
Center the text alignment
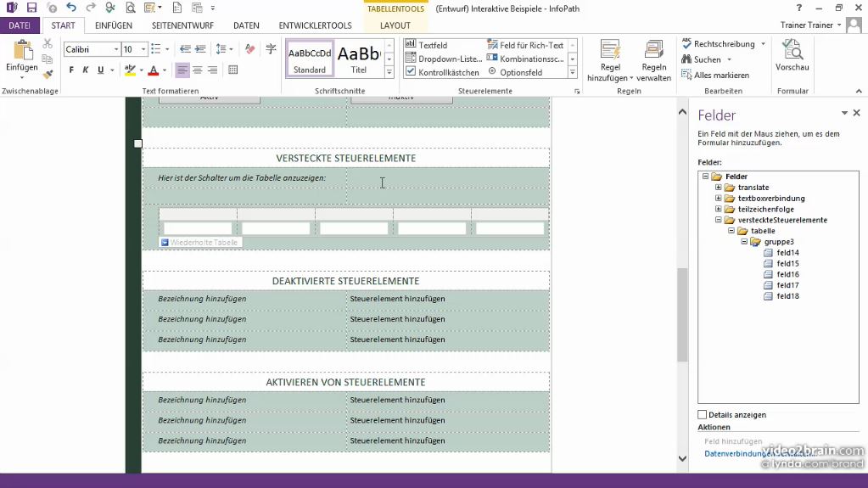[x=197, y=70]
